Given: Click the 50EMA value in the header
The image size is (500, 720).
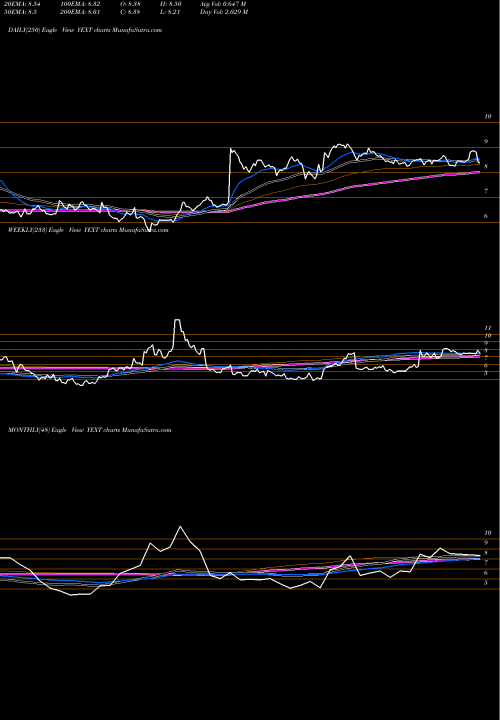Looking at the screenshot, I should click(x=22, y=12).
